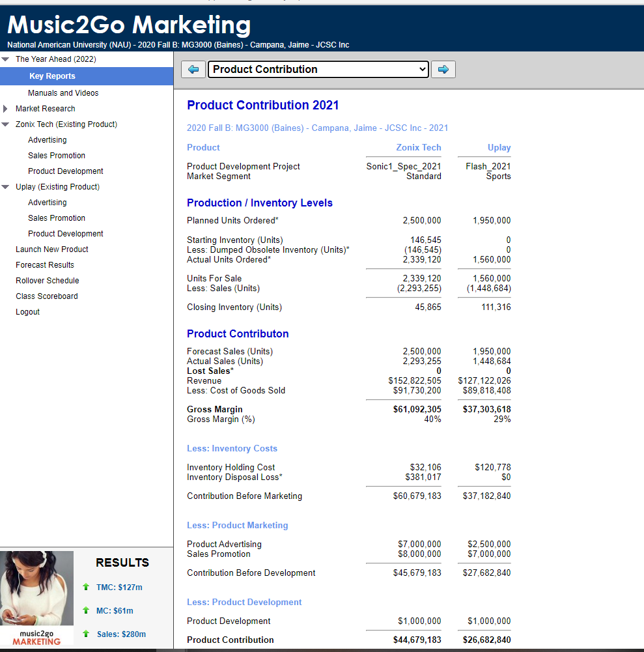Go to previous report with left arrow
The width and height of the screenshot is (644, 652).
[x=193, y=70]
